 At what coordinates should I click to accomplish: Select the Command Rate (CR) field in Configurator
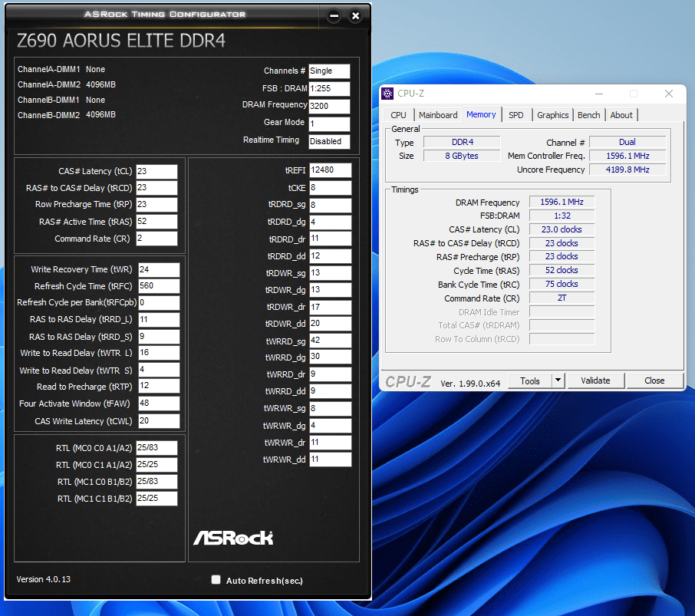tap(156, 239)
